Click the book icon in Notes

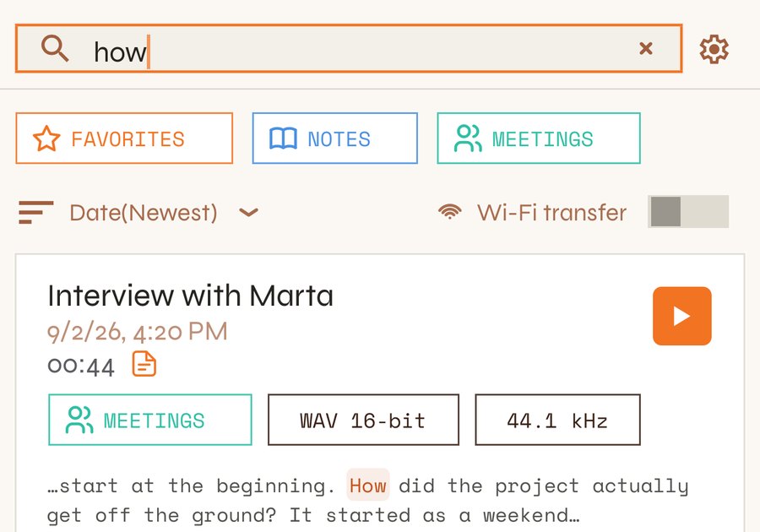283,138
